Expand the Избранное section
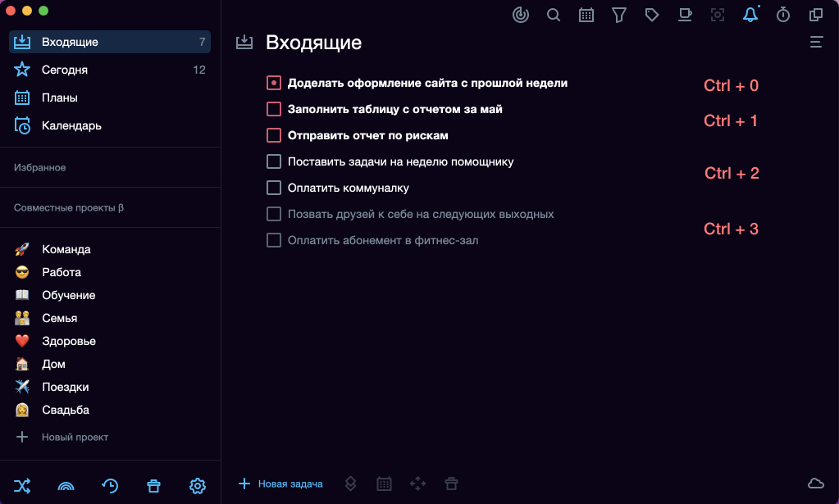Viewport: 839px width, 504px height. pos(40,167)
